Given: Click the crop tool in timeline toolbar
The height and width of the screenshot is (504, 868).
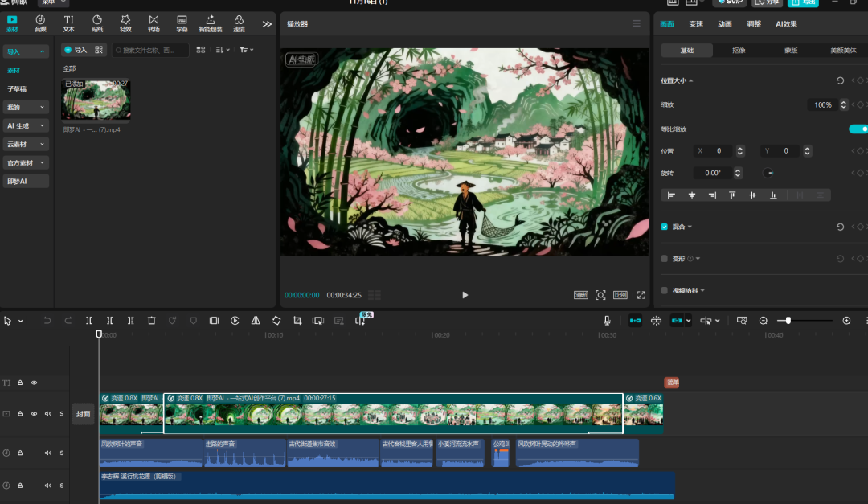Looking at the screenshot, I should pyautogui.click(x=297, y=321).
